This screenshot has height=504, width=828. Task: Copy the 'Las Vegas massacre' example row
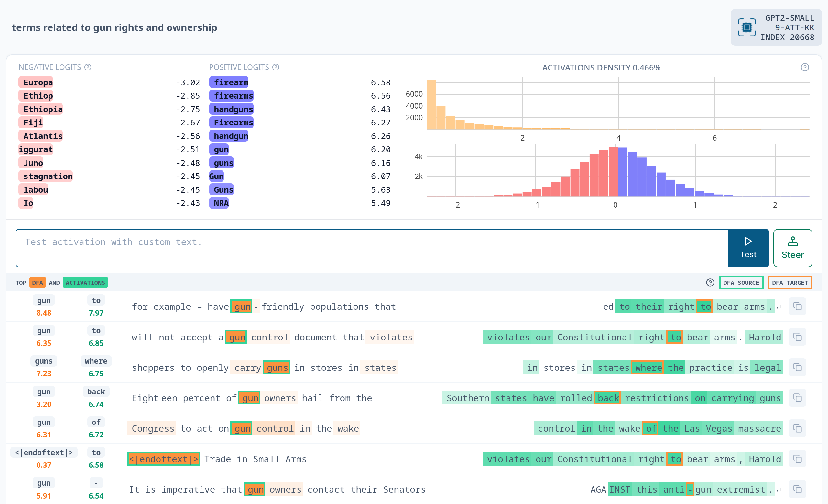(x=797, y=428)
